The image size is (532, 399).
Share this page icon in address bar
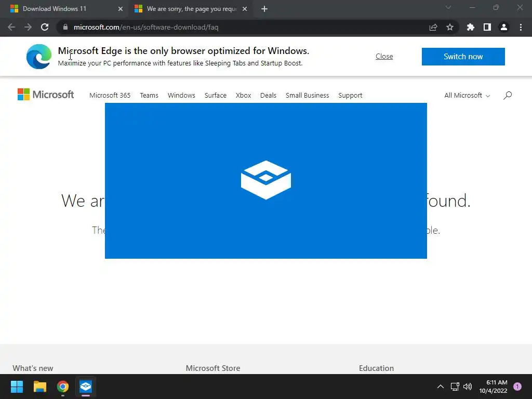point(433,27)
